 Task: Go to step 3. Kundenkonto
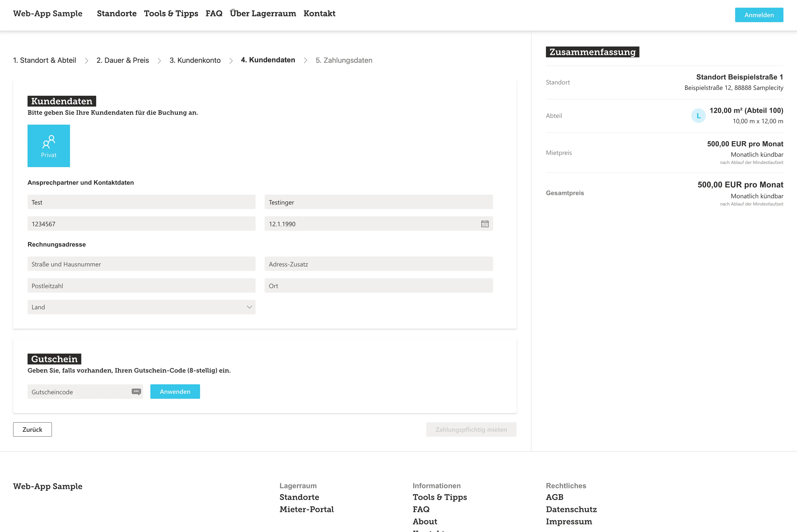tap(195, 60)
